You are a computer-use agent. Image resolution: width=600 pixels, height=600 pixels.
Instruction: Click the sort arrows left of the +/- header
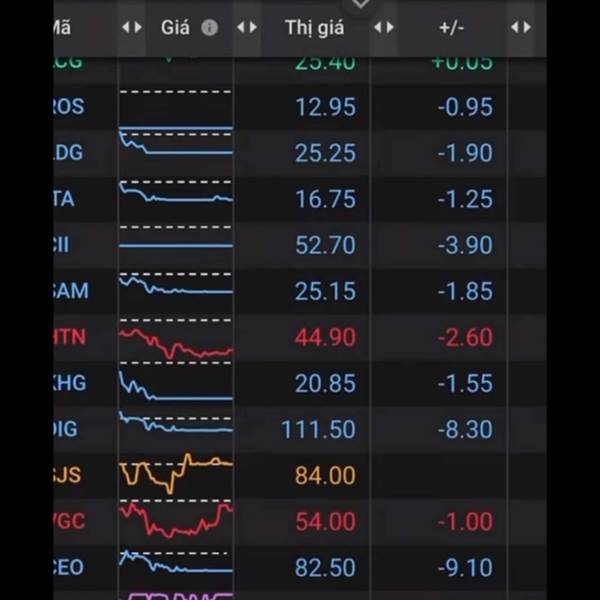(384, 28)
